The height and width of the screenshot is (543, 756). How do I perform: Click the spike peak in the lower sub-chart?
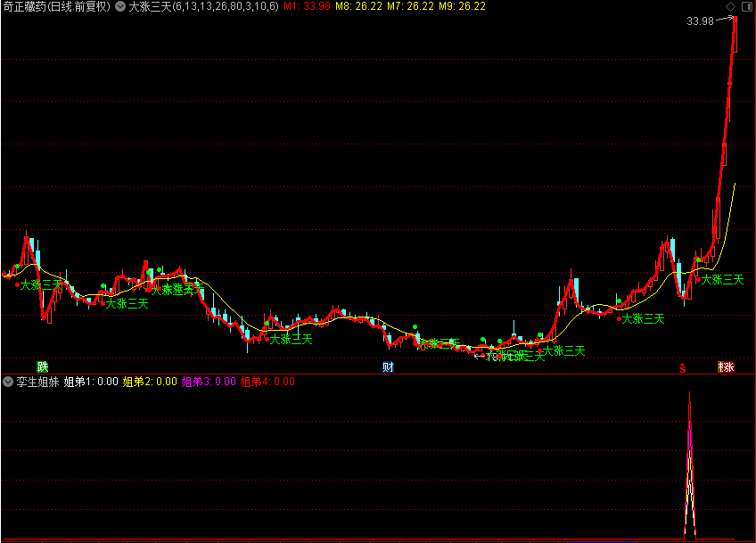[689, 395]
